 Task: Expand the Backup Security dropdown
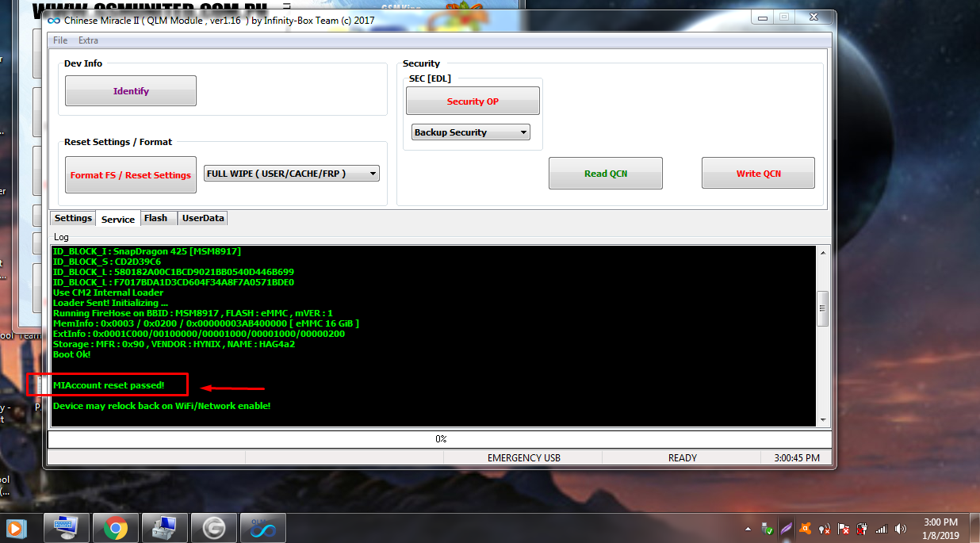click(471, 132)
